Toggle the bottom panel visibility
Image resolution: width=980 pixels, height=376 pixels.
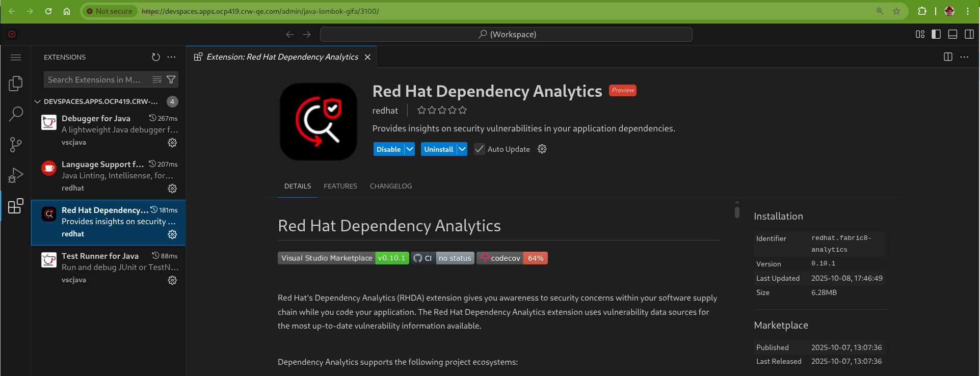coord(952,34)
